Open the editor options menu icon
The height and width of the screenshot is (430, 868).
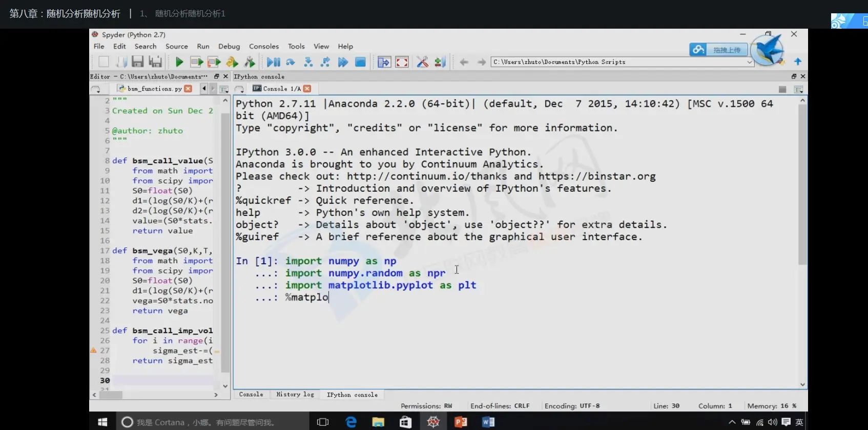coord(224,89)
